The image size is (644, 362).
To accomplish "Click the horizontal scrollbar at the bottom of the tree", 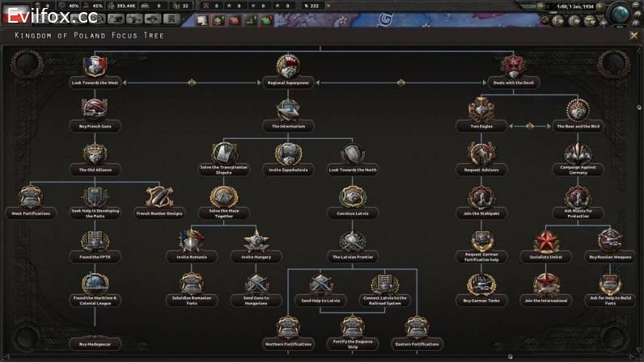I will tap(324, 356).
